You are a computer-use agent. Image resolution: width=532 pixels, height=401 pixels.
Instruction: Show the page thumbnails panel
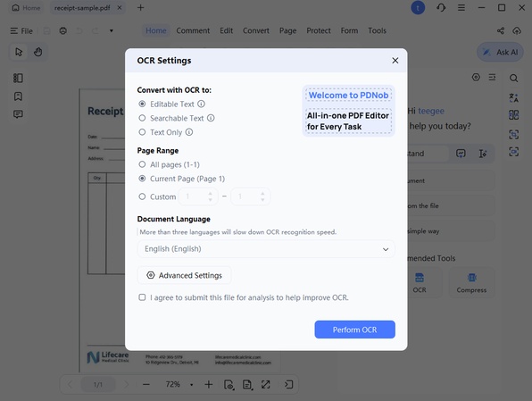pyautogui.click(x=18, y=78)
